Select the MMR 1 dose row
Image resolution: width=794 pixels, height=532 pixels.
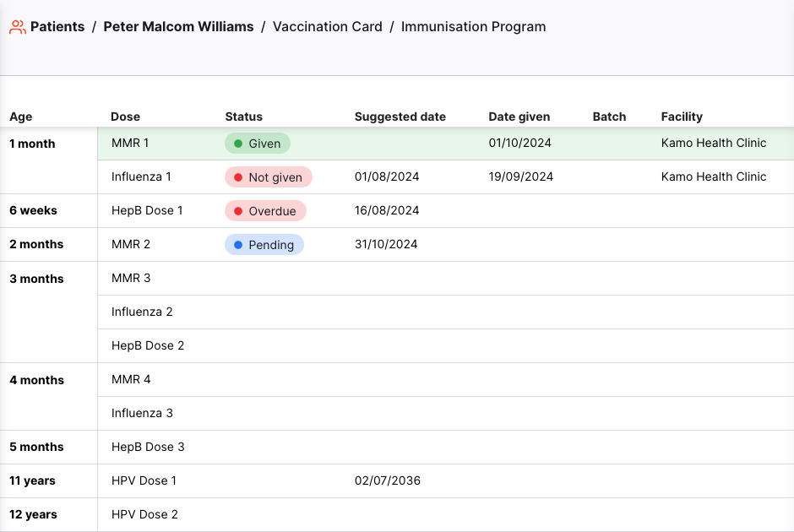coord(130,144)
